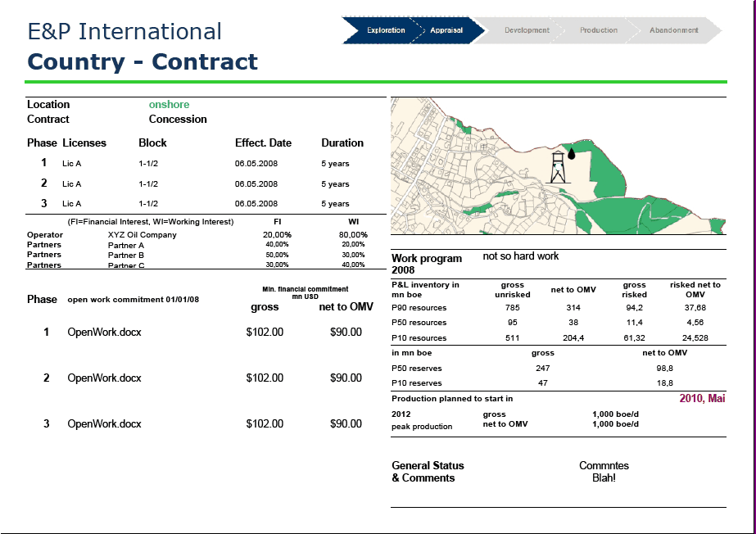Image resolution: width=756 pixels, height=534 pixels.
Task: Select the Country - Contract title
Action: (143, 62)
